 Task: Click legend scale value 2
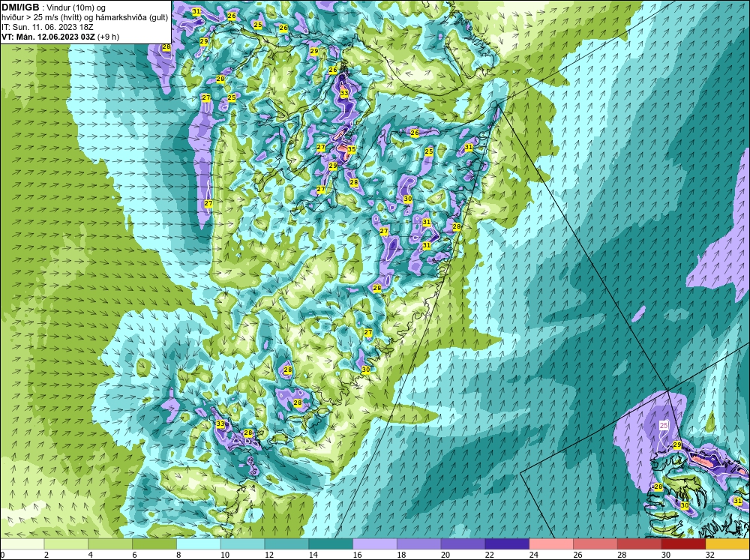[x=46, y=555]
